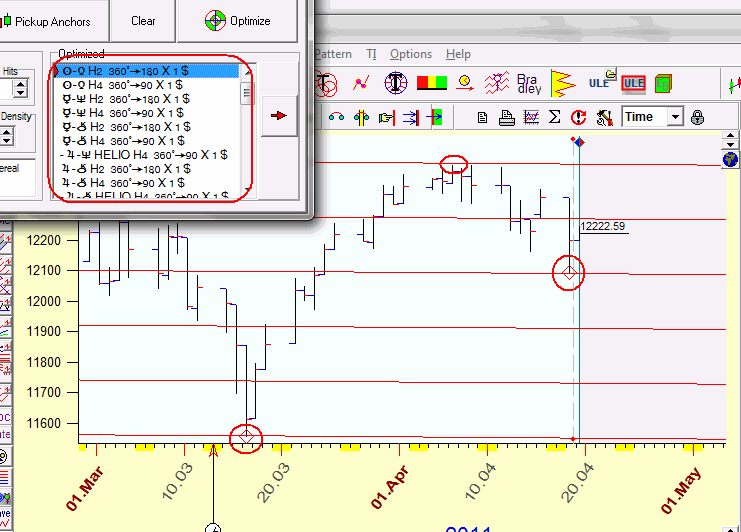Click the printer icon in the toolbar
The height and width of the screenshot is (532, 741).
[507, 118]
